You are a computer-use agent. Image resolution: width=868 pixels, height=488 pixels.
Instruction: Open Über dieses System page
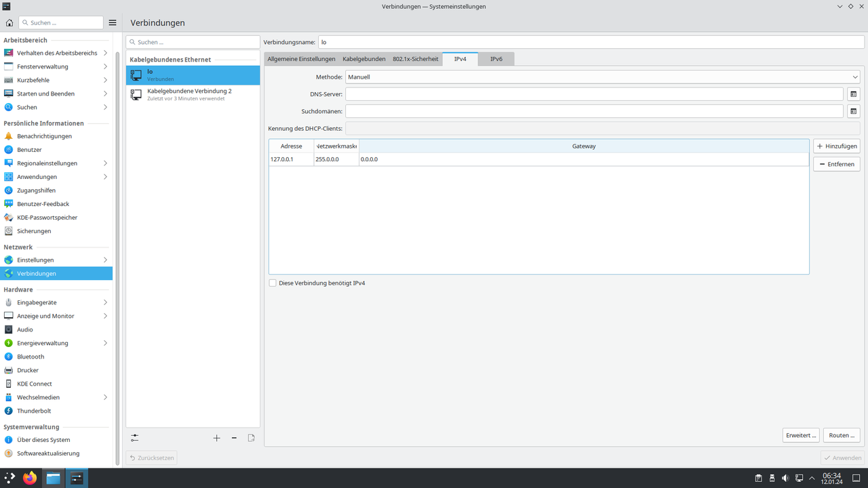56,440
